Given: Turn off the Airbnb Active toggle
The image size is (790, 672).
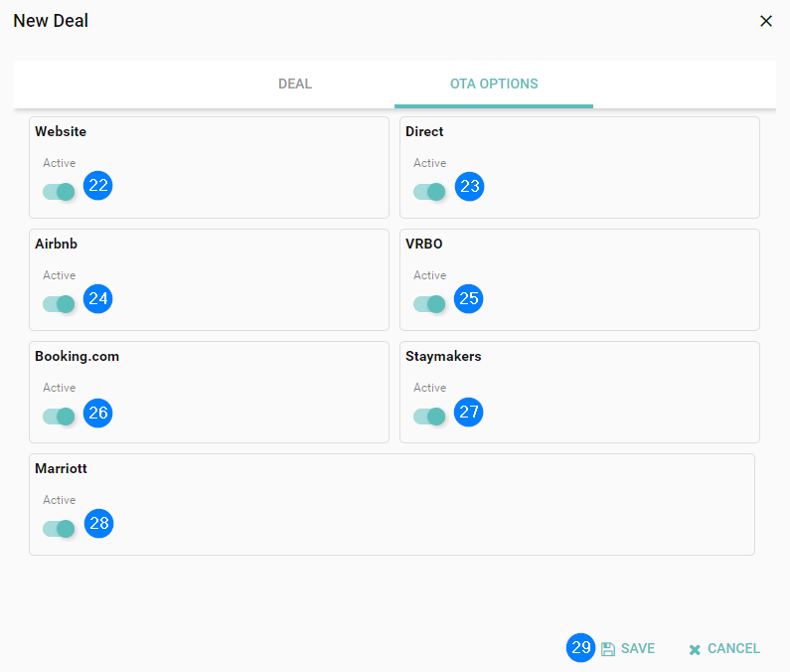Looking at the screenshot, I should tap(59, 304).
